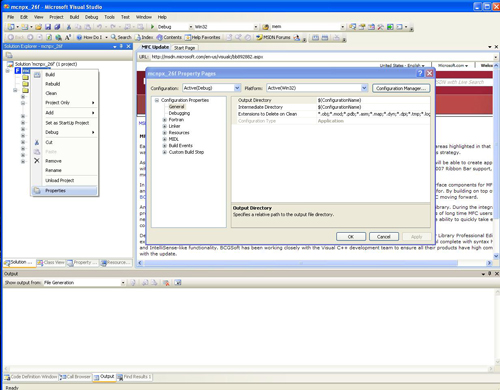Click the Start Page toolbar icon
This screenshot has width=500, height=390.
coord(390,27)
